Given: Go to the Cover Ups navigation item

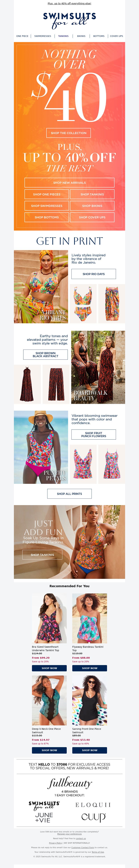Looking at the screenshot, I should [116, 36].
